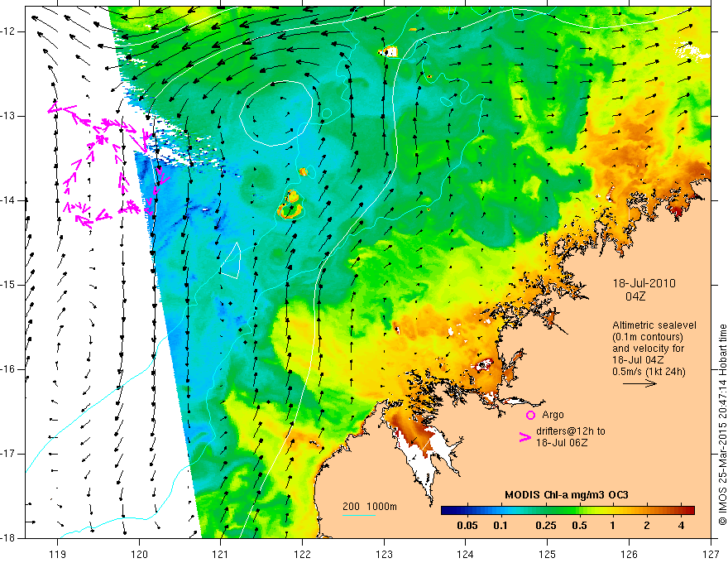
Task: Click the -18 latitude axis label
Action: (8, 538)
